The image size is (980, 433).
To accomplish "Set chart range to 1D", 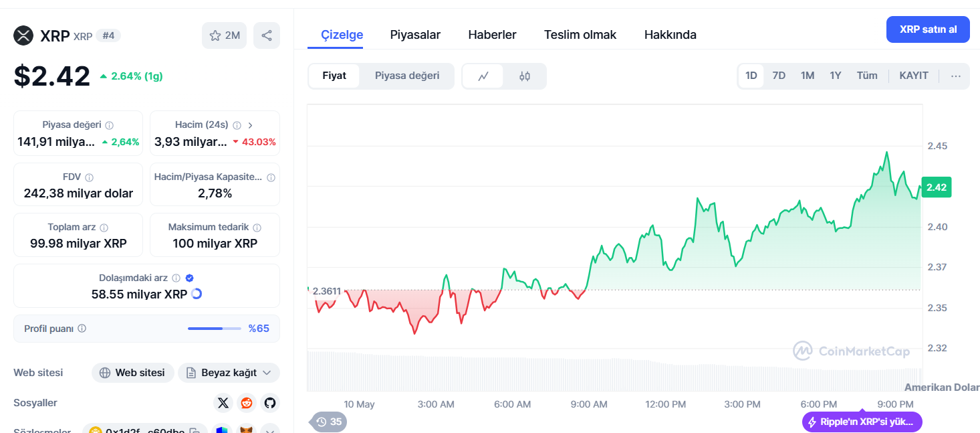I will (751, 76).
